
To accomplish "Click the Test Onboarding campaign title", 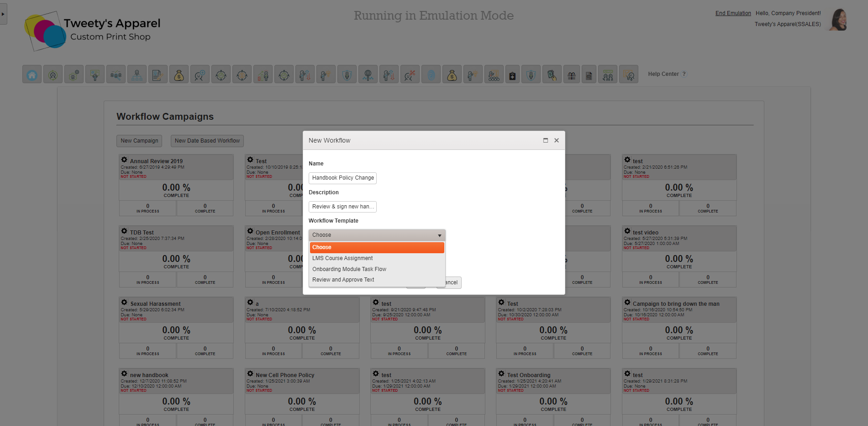I will click(529, 375).
